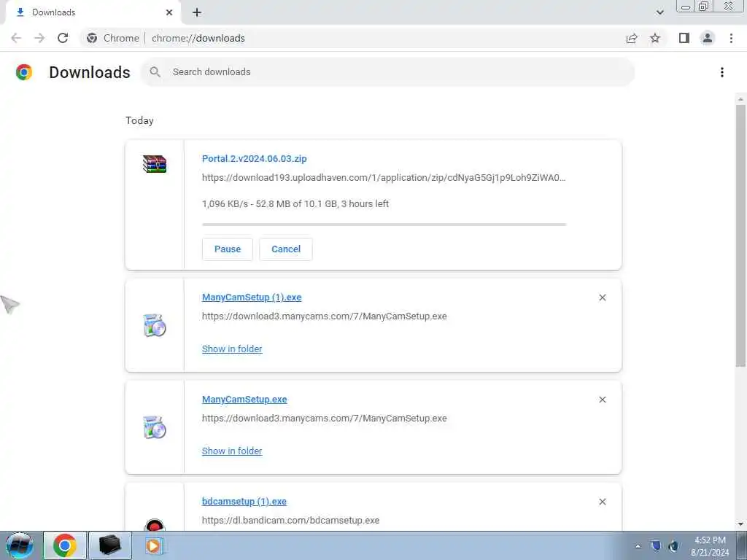
Task: Remove ManyCamSetup (1).exe from the list
Action: pos(603,297)
